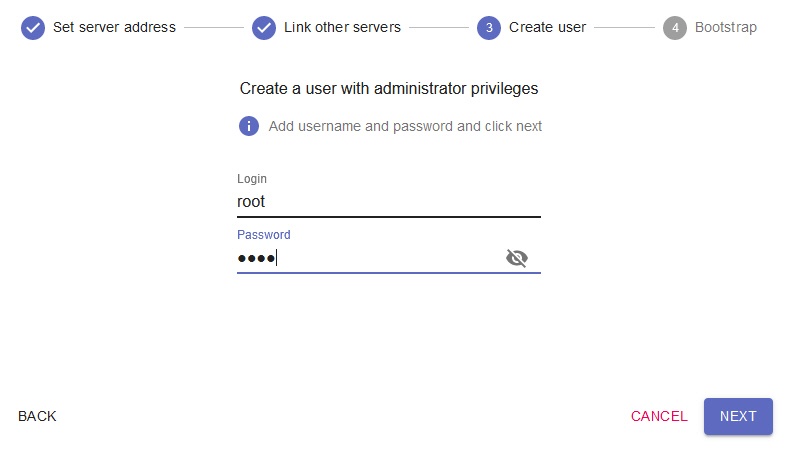The width and height of the screenshot is (786, 452).
Task: Go to the Set server address step
Action: (114, 27)
